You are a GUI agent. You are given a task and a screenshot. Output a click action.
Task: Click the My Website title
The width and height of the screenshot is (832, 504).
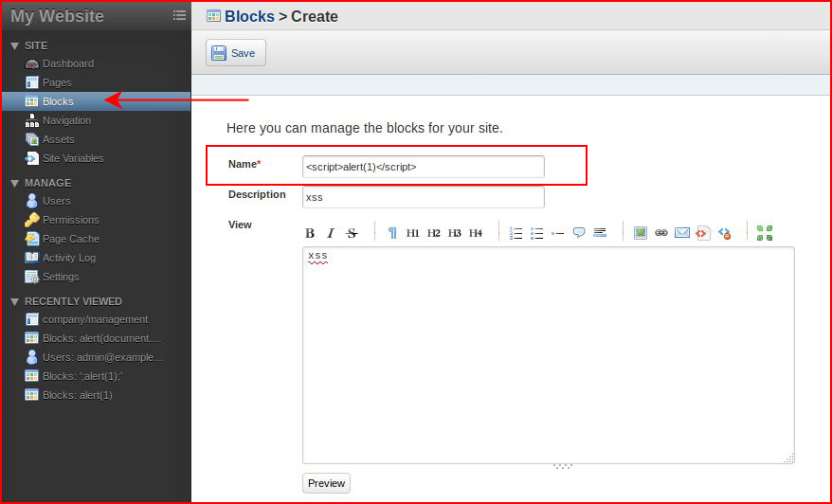(57, 16)
